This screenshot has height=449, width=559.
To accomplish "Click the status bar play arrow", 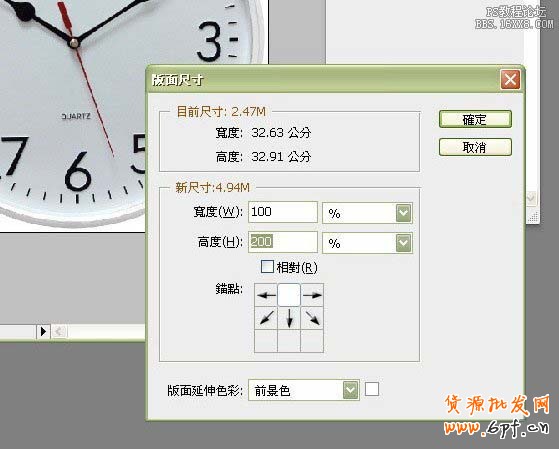I will coord(43,332).
